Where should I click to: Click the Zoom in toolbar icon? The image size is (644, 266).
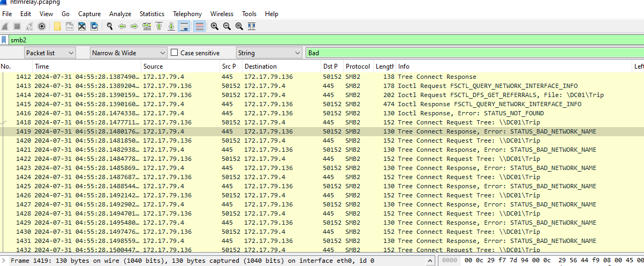pos(214,26)
